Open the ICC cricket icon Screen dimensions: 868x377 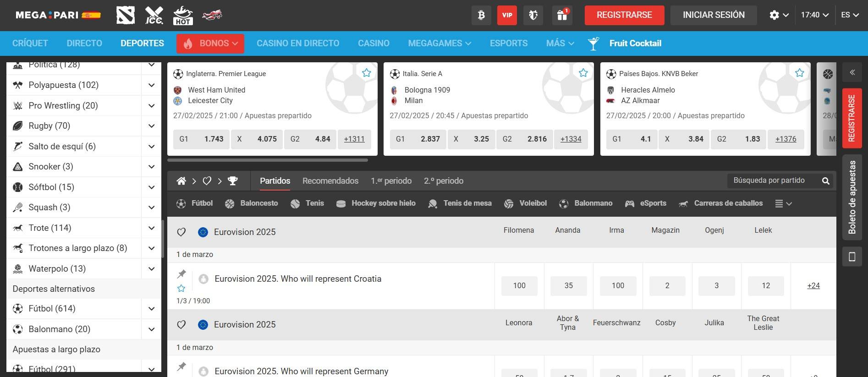(154, 15)
